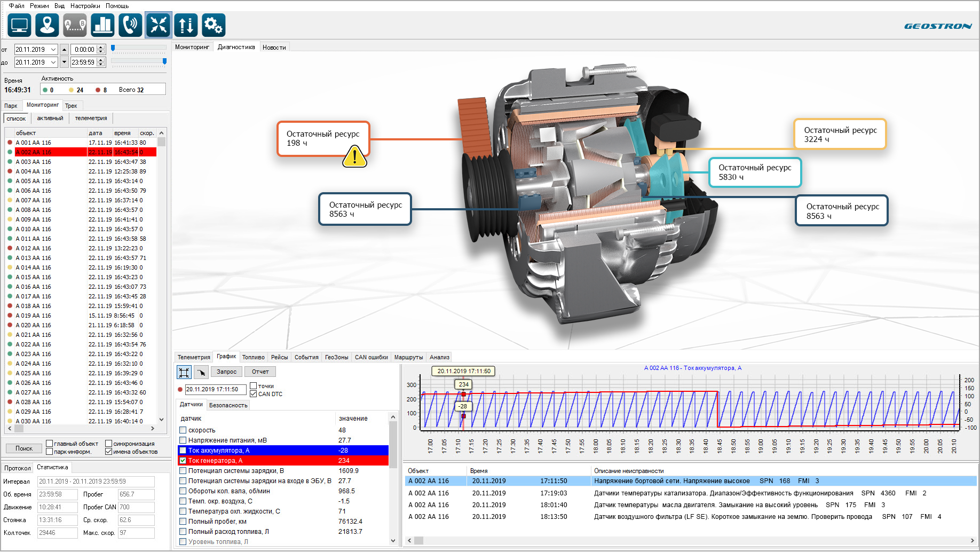This screenshot has width=980, height=552.
Task: Toggle the 'синхронизация' checkbox
Action: pyautogui.click(x=108, y=444)
